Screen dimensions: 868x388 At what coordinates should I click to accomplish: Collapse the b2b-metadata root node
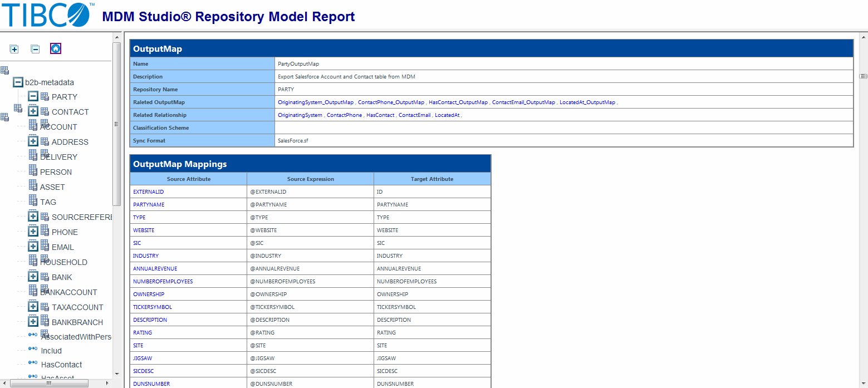click(x=18, y=82)
